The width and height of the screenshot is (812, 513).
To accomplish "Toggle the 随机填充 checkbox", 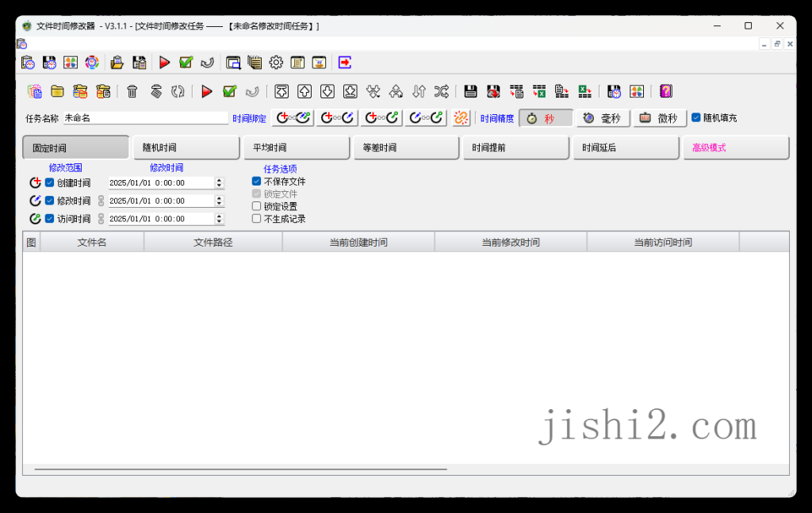I will 696,117.
